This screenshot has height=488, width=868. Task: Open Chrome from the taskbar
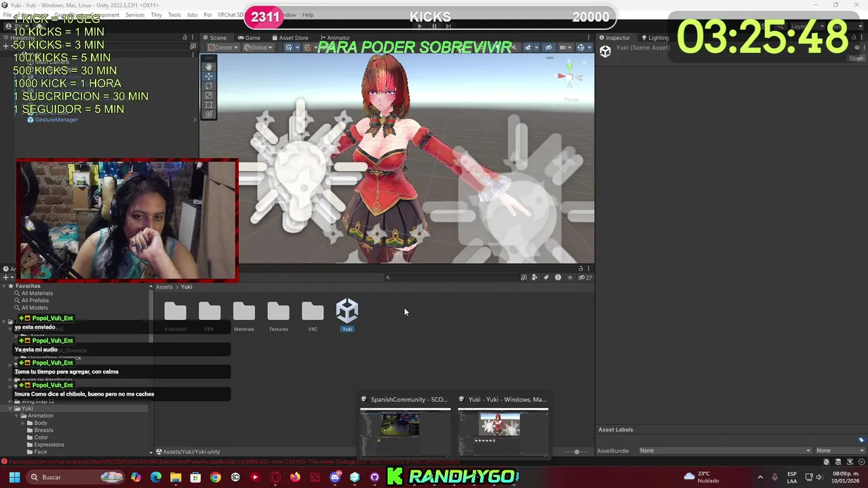[x=215, y=477]
